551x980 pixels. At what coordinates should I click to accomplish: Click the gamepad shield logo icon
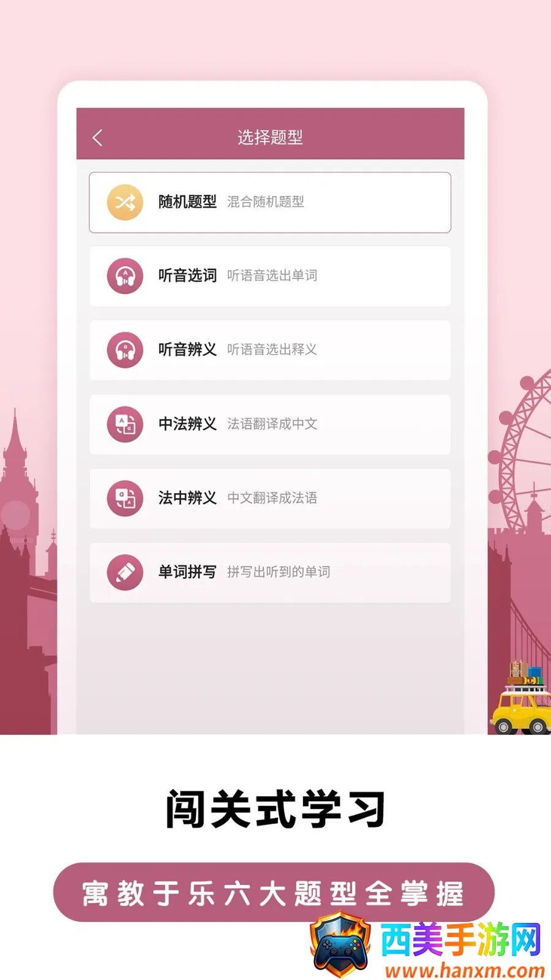pyautogui.click(x=340, y=944)
